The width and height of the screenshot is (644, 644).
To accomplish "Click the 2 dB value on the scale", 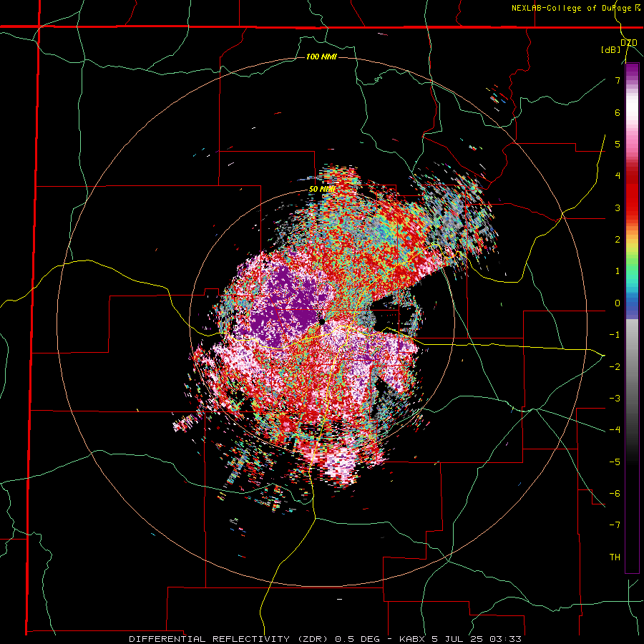I will tap(618, 240).
